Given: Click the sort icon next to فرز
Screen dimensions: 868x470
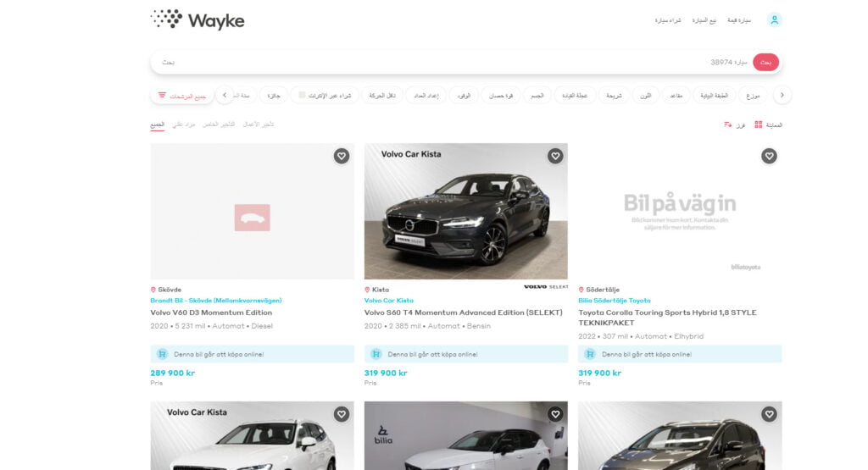Looking at the screenshot, I should [x=728, y=125].
